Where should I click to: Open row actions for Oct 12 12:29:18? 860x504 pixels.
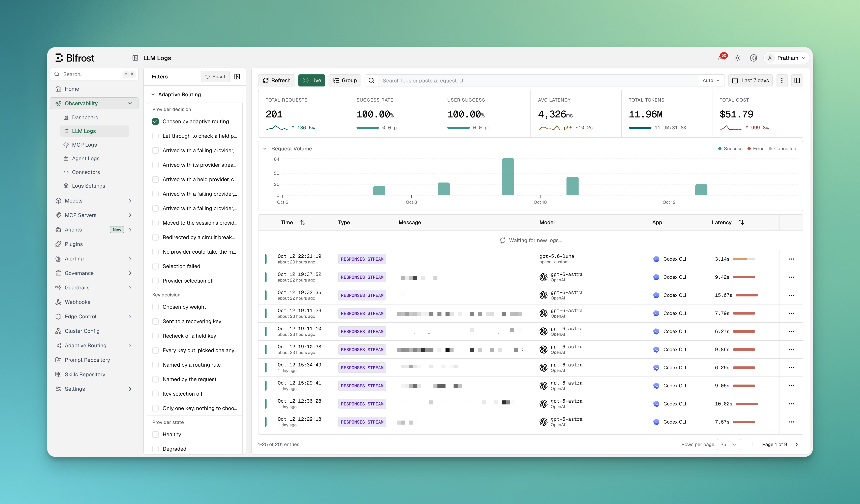791,422
